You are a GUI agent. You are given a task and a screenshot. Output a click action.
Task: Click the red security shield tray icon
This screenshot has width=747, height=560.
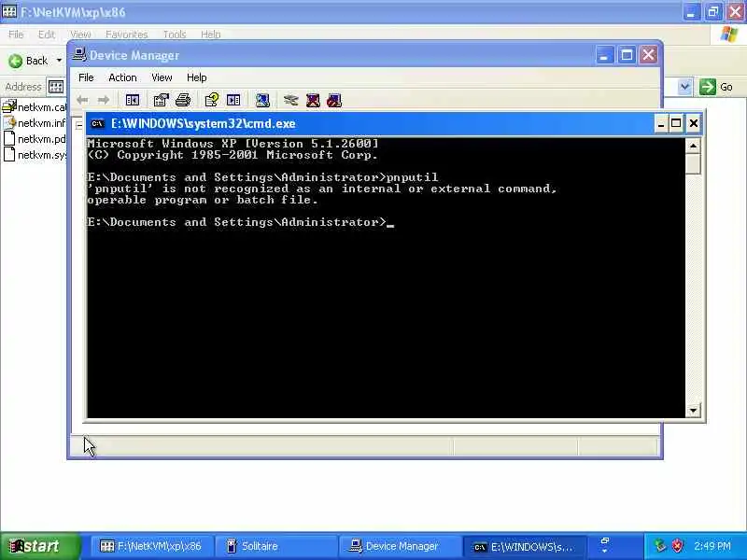pos(677,545)
